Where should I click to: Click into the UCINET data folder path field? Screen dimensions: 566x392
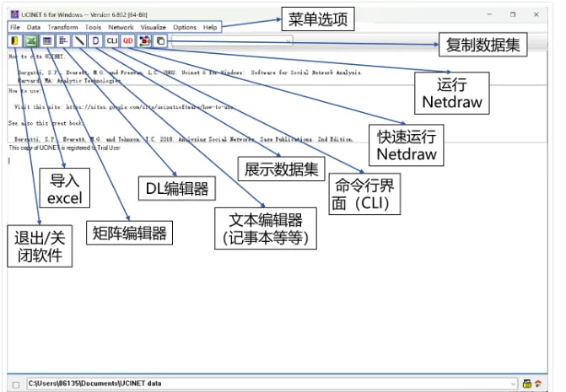click(272, 384)
